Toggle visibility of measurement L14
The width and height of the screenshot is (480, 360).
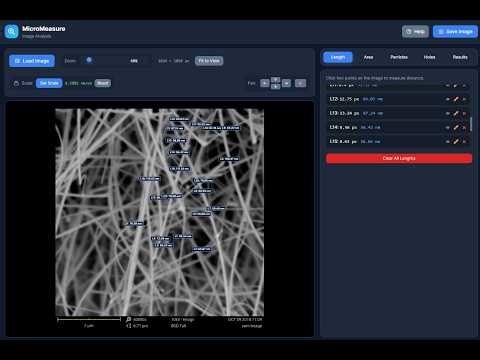(448, 127)
